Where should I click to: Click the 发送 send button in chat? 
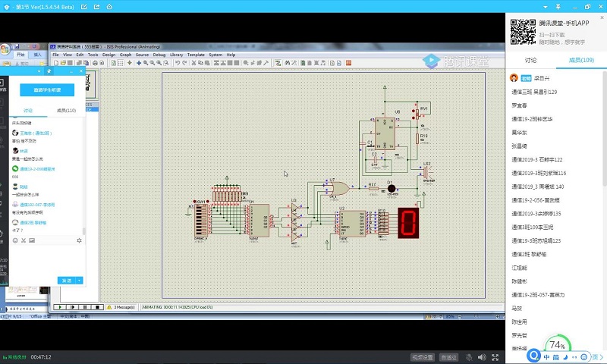tap(67, 281)
